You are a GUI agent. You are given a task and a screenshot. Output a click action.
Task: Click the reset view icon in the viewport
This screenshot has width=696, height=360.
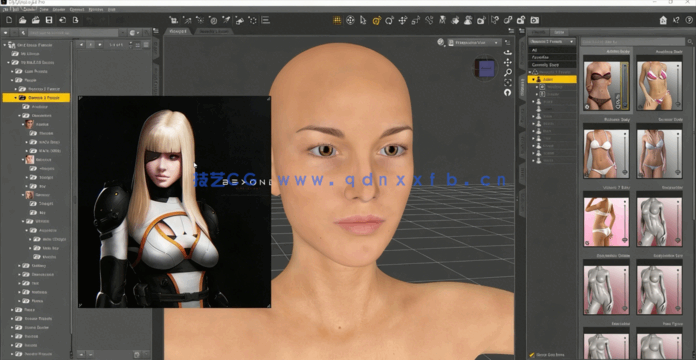[508, 92]
